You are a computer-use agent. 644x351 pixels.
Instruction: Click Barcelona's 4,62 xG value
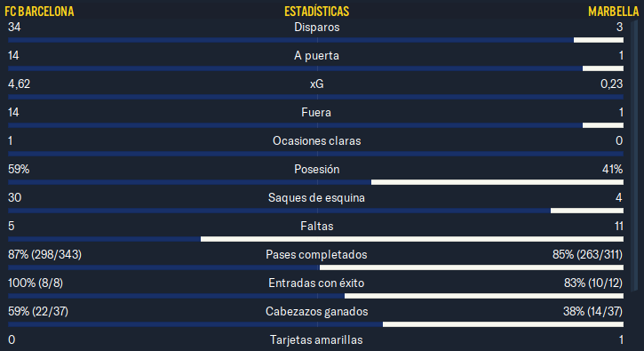[x=19, y=84]
